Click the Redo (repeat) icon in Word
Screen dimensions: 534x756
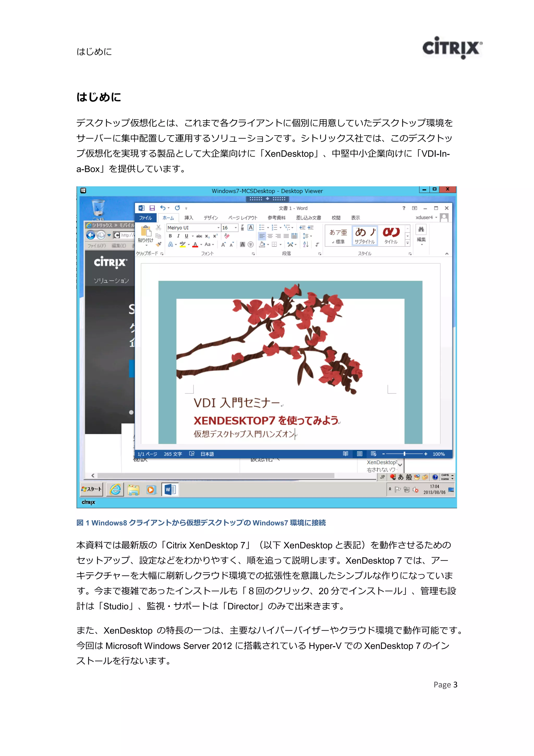[x=177, y=208]
